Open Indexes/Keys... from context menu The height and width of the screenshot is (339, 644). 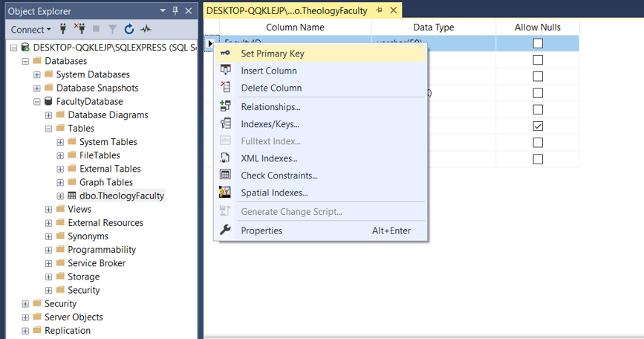click(320, 124)
